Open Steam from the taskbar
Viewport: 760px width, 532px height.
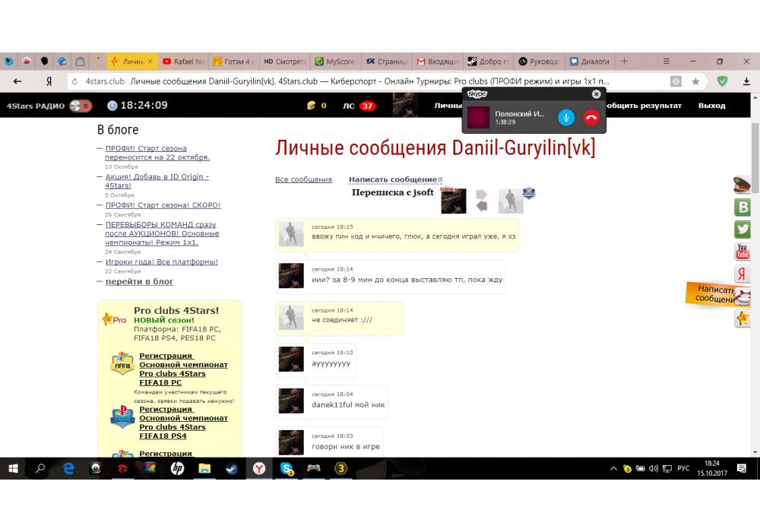click(232, 469)
